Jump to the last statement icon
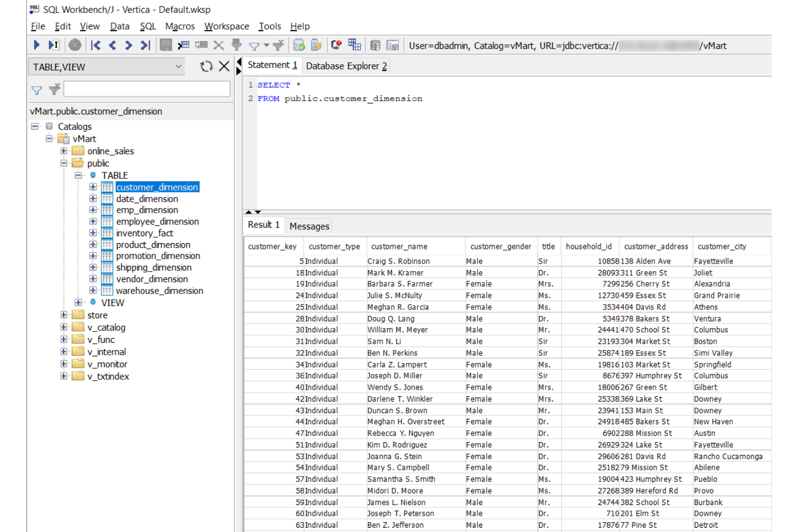The width and height of the screenshot is (798, 532). click(145, 45)
